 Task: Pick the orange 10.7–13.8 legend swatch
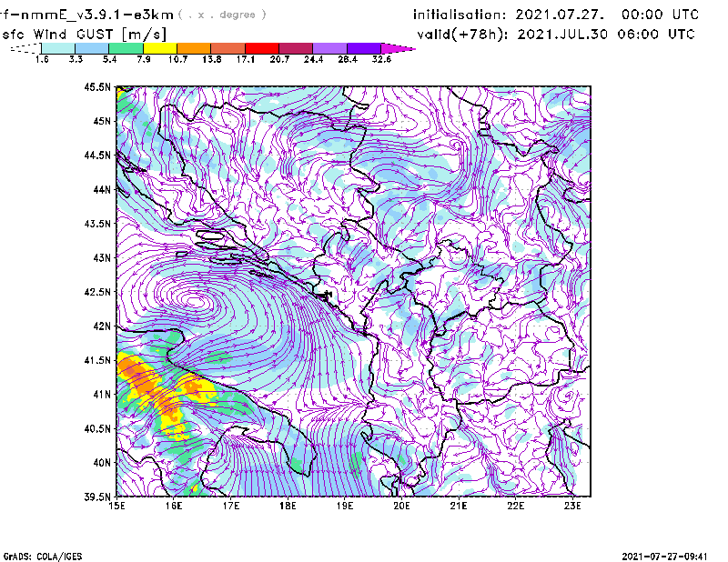(194, 48)
